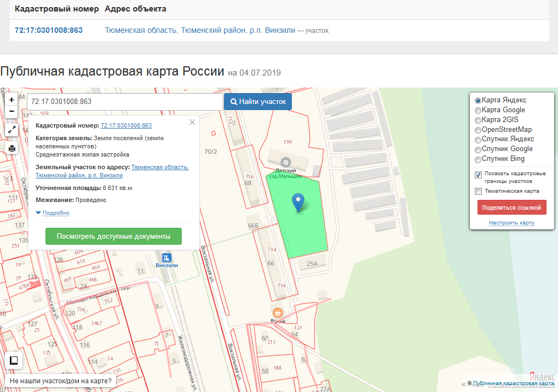Click the Найти участок search button
Viewport: 558px width, 392px height.
(258, 102)
